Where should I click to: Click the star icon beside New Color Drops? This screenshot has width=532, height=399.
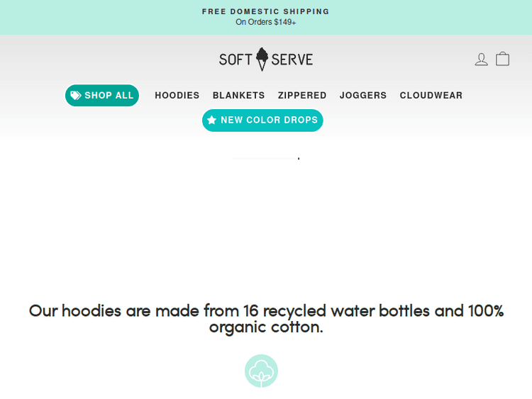point(211,120)
